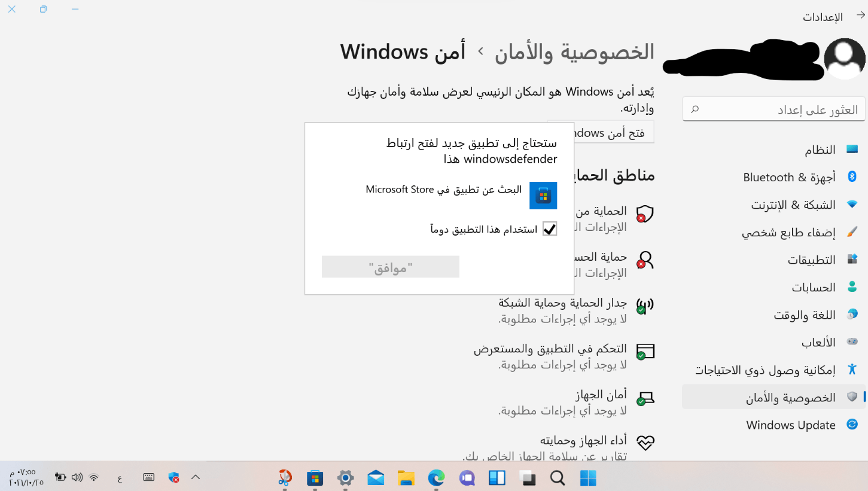Open التحكم في التطبيق والمستعرض area
Viewport: 868px width, 491px height.
(565, 356)
